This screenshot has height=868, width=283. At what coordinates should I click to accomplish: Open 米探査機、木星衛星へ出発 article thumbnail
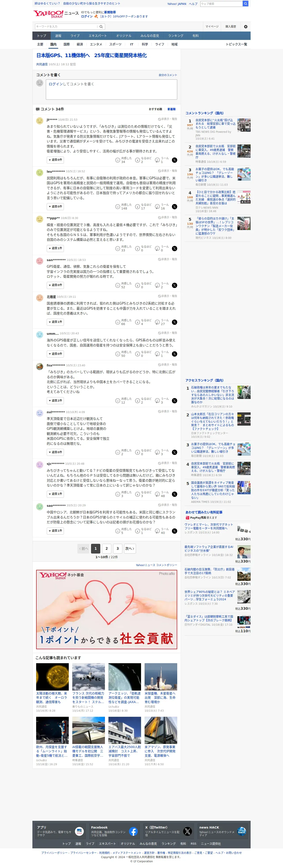(161, 677)
